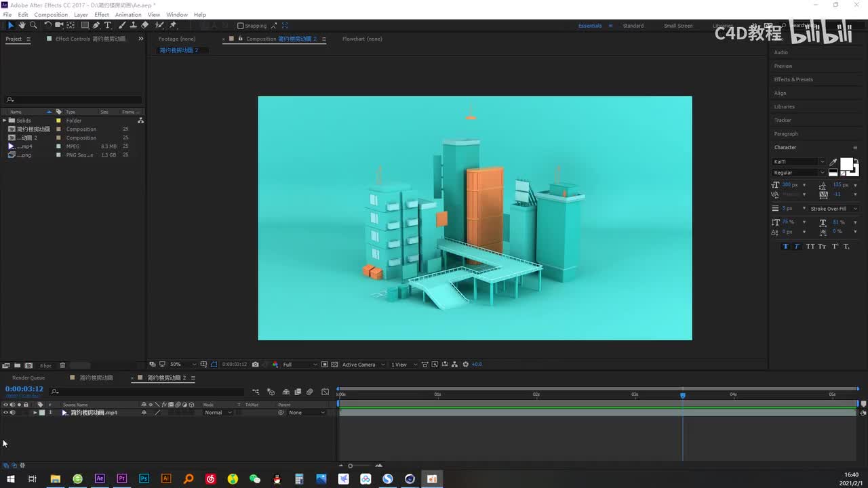This screenshot has width=868, height=488.
Task: Expand the Effects & Presets panel
Action: pyautogui.click(x=793, y=79)
